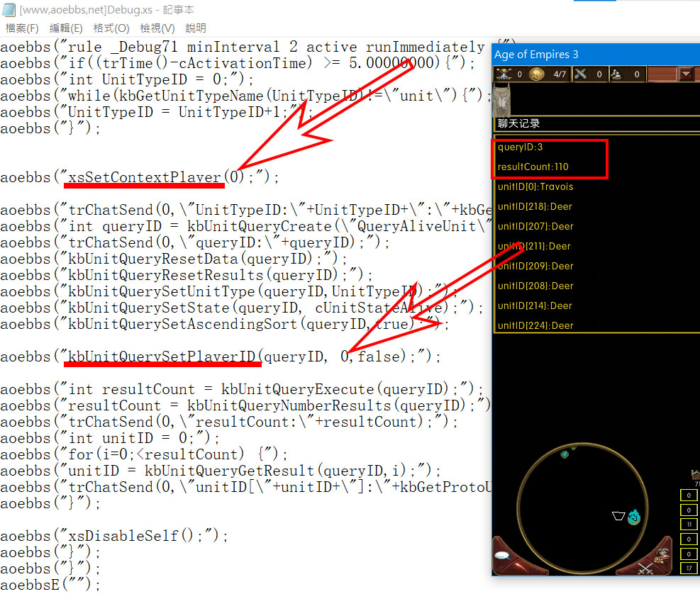Screen dimensions: 700x594
Task: Click the cyan town center on minimap
Action: (634, 517)
